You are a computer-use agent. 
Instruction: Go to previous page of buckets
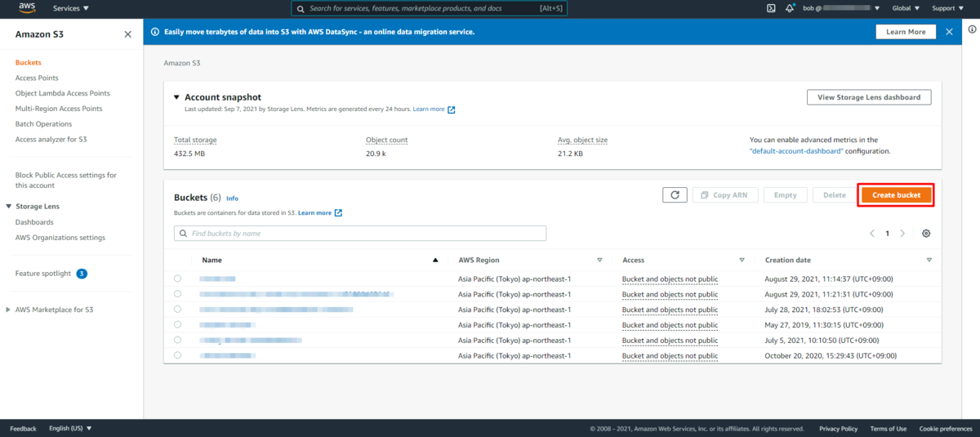(x=871, y=234)
